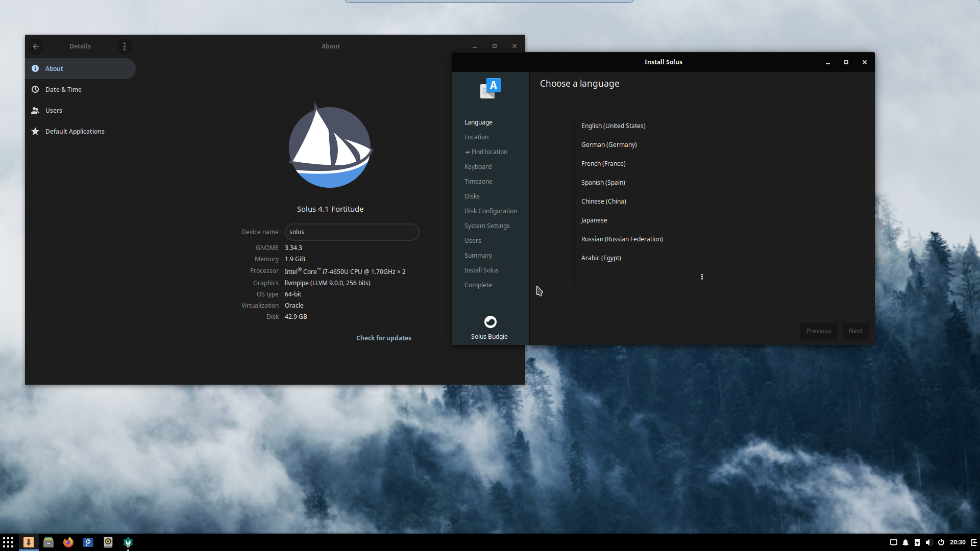Launch Firefox from the taskbar

[x=68, y=542]
